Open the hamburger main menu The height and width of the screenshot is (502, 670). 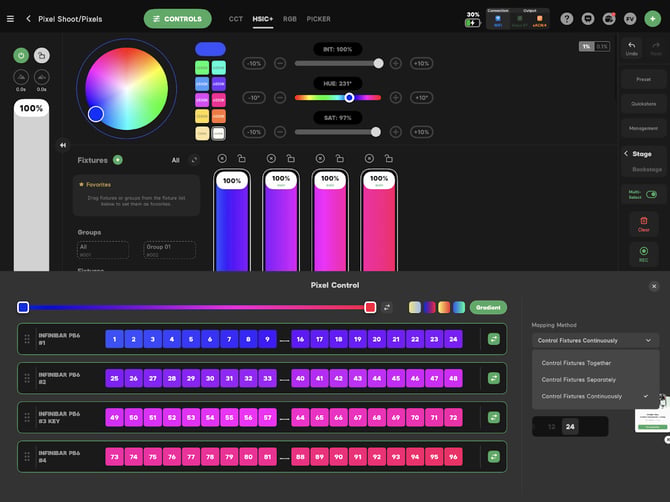point(10,19)
